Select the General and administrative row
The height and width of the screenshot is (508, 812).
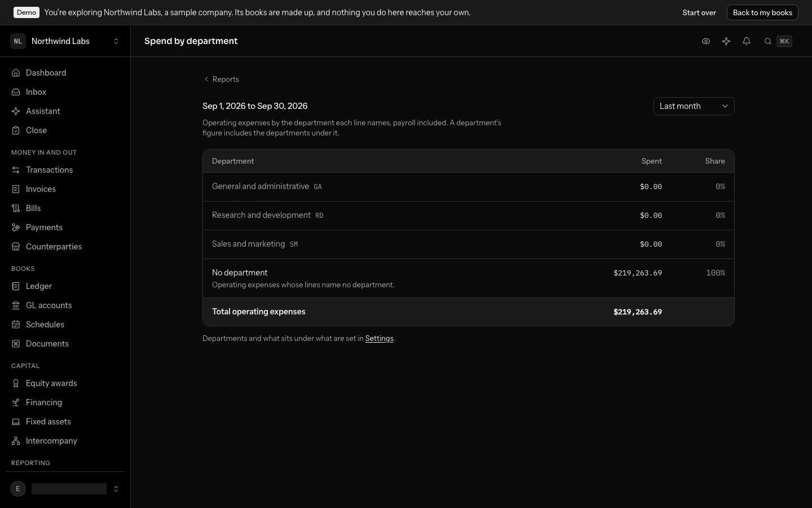click(x=469, y=187)
